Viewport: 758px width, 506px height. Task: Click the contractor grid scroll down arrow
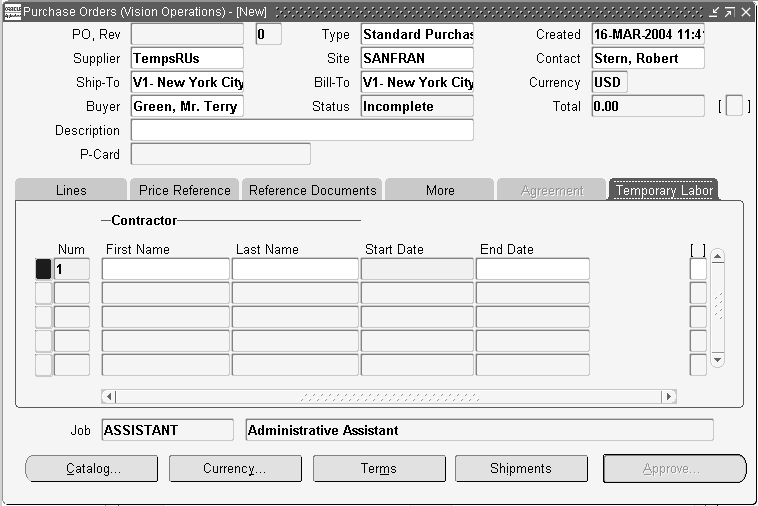click(x=717, y=360)
